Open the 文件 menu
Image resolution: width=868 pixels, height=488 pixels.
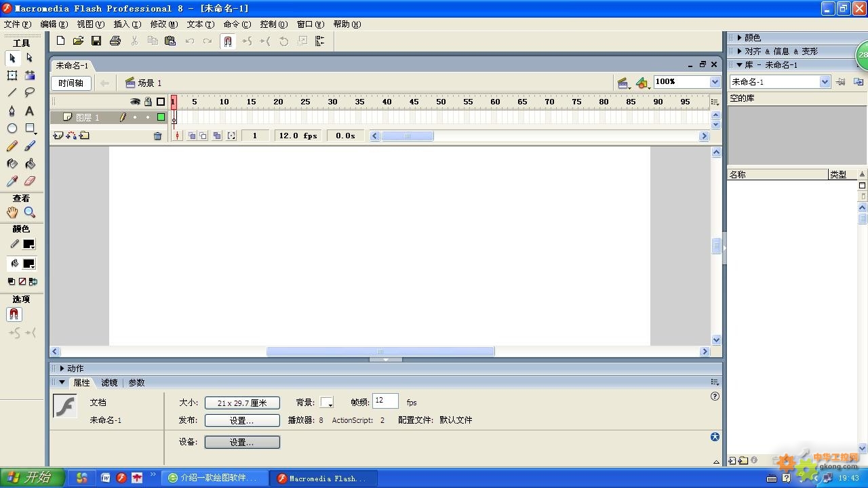pos(17,24)
